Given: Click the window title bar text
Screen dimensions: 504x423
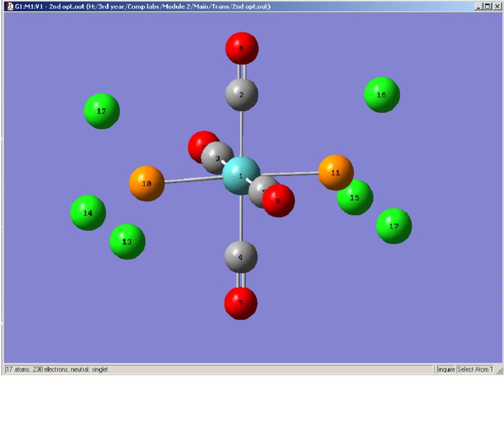Looking at the screenshot, I should (x=143, y=7).
